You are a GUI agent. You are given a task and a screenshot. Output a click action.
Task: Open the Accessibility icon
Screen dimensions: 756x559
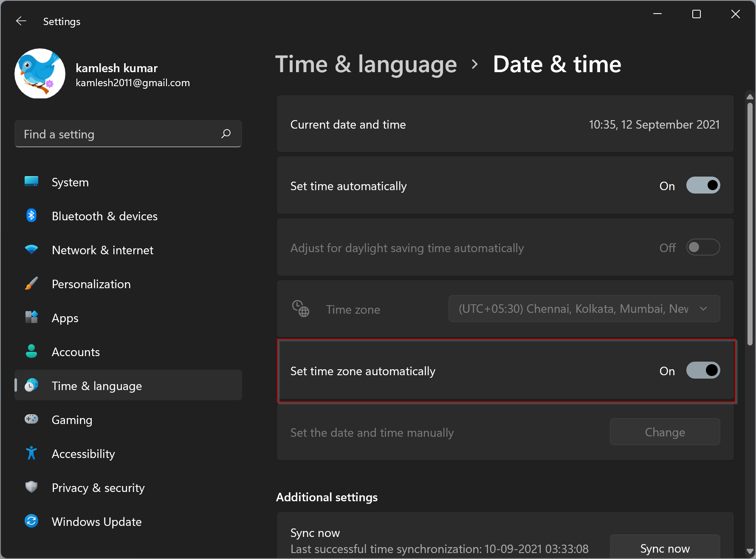[x=31, y=453]
